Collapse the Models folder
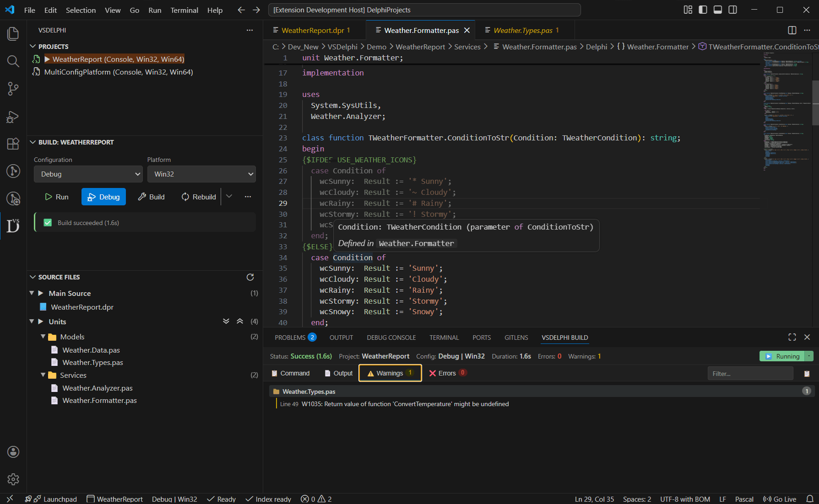819x504 pixels. [43, 337]
